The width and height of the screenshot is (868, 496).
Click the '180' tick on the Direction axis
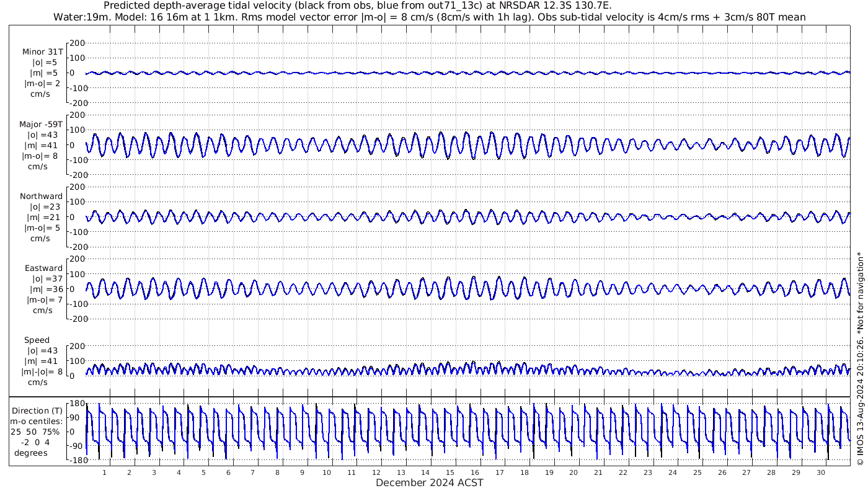click(x=77, y=404)
